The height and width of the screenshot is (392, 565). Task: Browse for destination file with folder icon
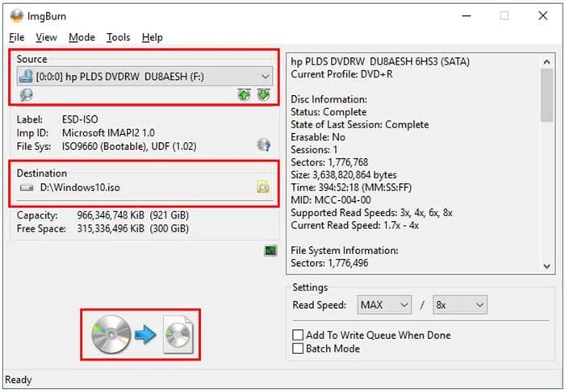click(263, 187)
